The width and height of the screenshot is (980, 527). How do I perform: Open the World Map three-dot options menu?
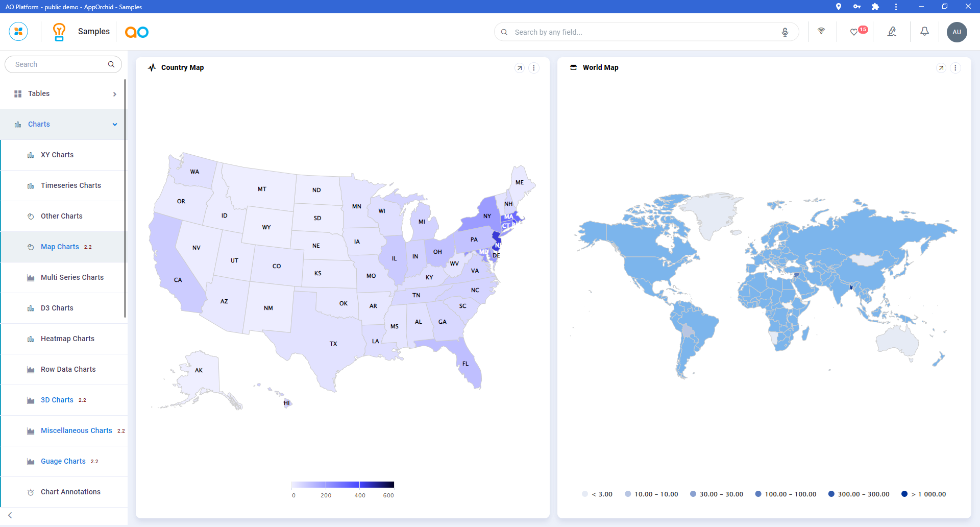(x=955, y=68)
